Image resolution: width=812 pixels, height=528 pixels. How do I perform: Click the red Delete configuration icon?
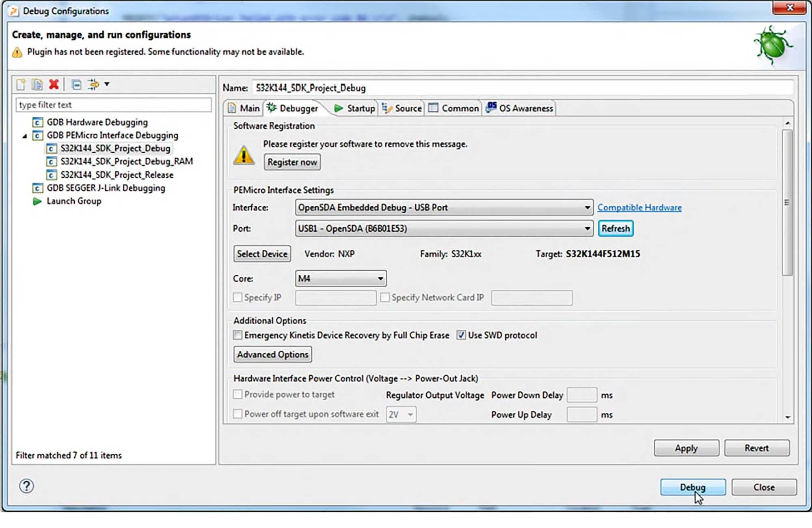tap(54, 84)
